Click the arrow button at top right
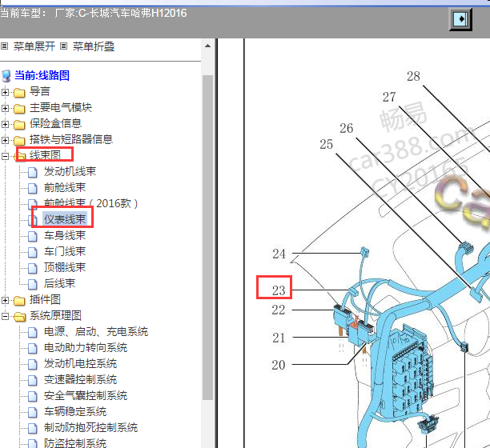This screenshot has width=490, height=448. pyautogui.click(x=460, y=19)
